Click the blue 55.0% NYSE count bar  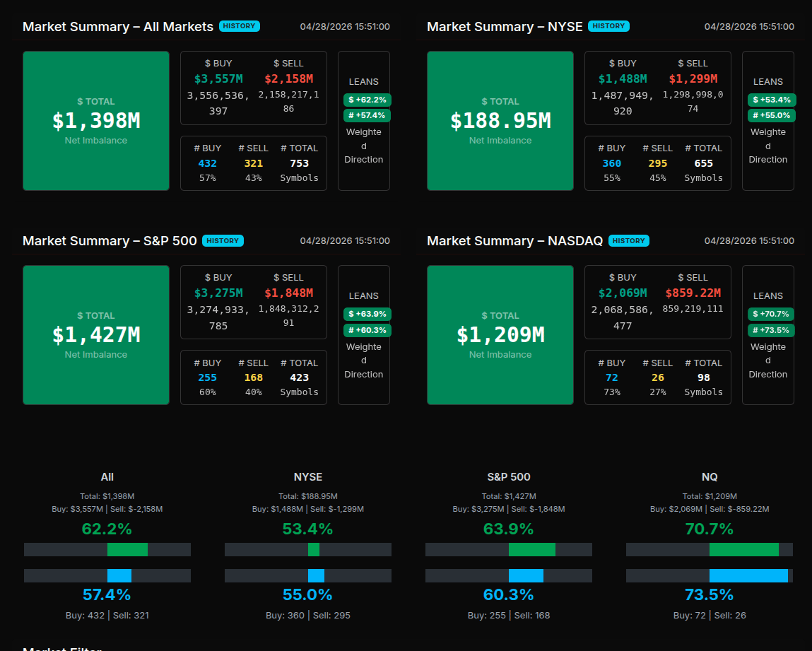click(316, 575)
